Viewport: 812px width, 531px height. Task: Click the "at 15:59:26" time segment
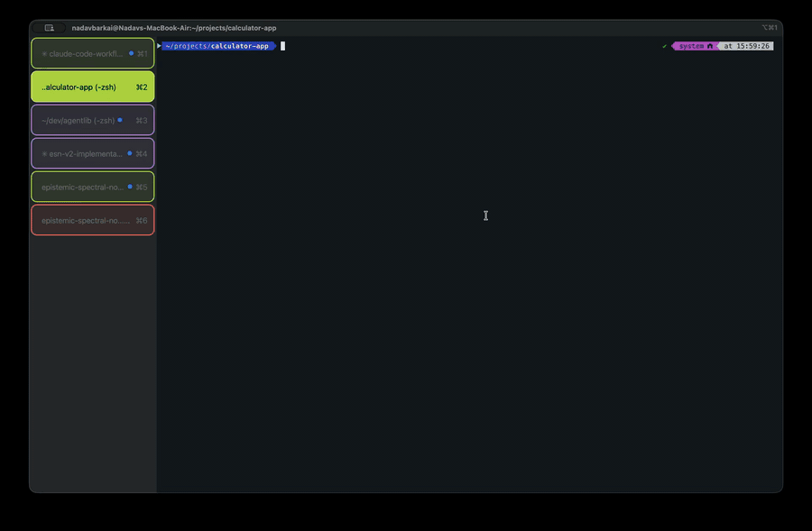pos(746,46)
